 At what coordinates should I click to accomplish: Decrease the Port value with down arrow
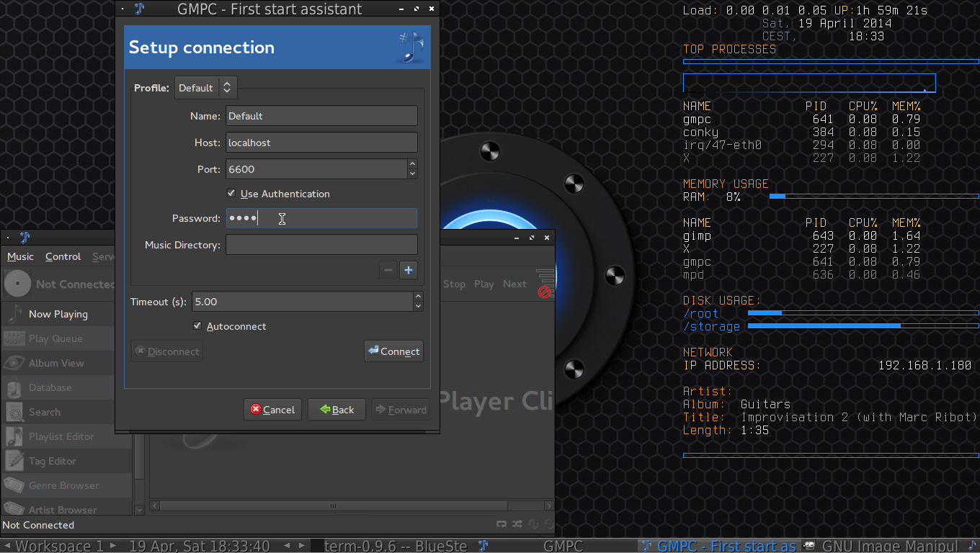coord(412,174)
